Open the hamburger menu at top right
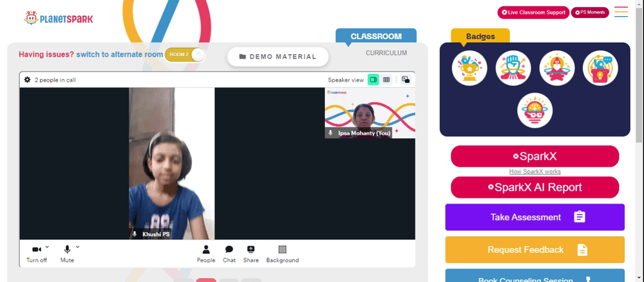Viewport: 644px width, 282px height. [621, 12]
